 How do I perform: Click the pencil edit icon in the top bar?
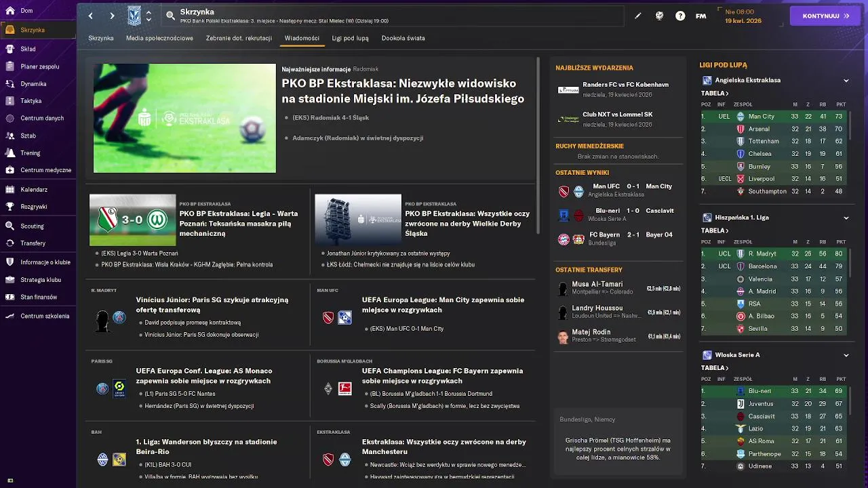tap(638, 16)
